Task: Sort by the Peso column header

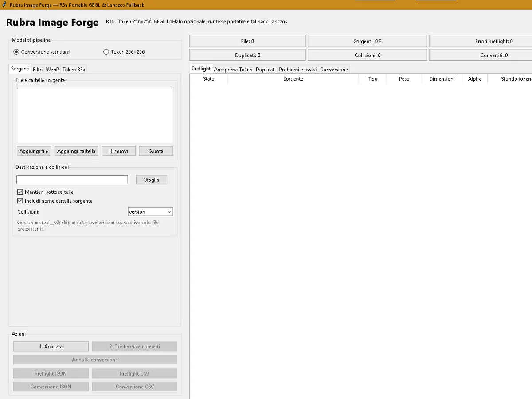Action: [x=404, y=79]
